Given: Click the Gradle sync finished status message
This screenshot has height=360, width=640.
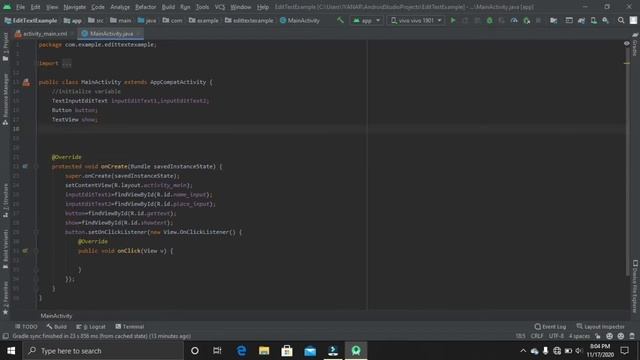Looking at the screenshot, I should [x=102, y=336].
